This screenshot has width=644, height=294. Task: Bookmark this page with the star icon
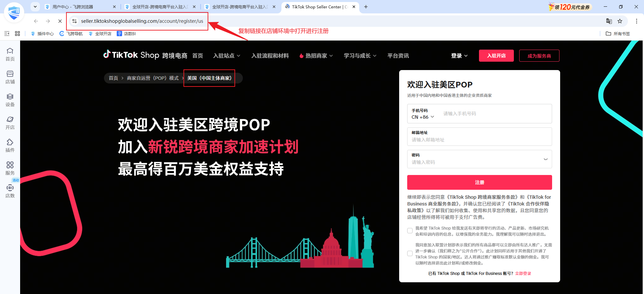point(620,21)
